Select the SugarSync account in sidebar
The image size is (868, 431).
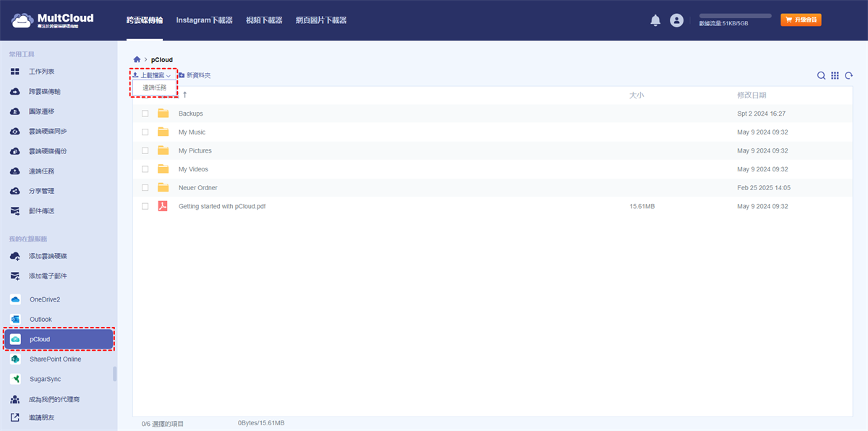click(45, 379)
